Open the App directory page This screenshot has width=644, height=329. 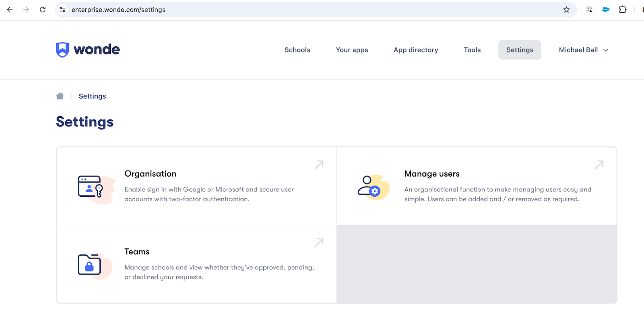[416, 50]
